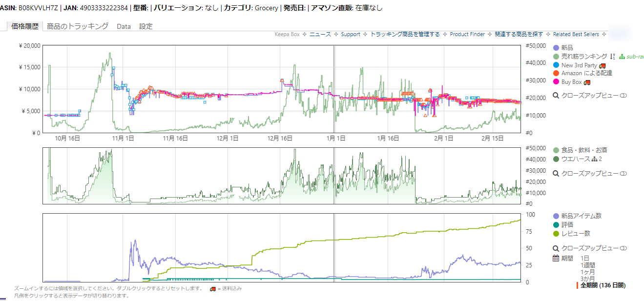Toggle the New 3rd Party series

click(x=556, y=65)
